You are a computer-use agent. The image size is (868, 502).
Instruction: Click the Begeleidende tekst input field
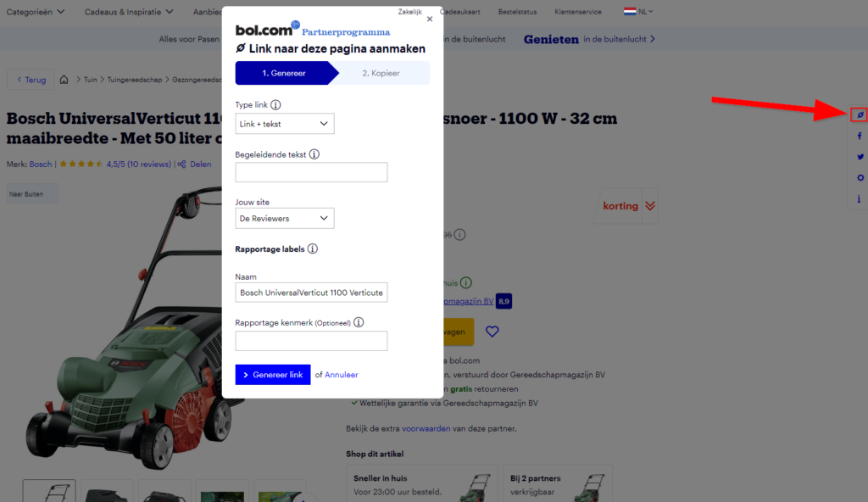click(311, 172)
